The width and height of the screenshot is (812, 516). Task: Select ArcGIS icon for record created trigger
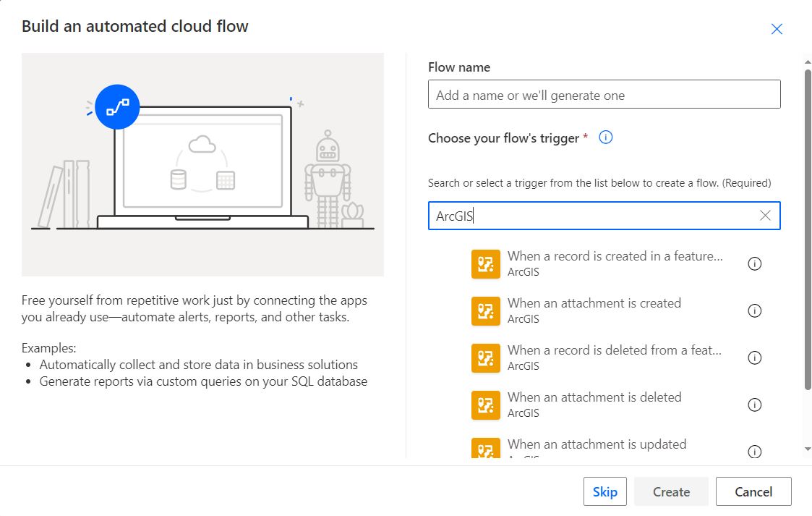coord(486,263)
